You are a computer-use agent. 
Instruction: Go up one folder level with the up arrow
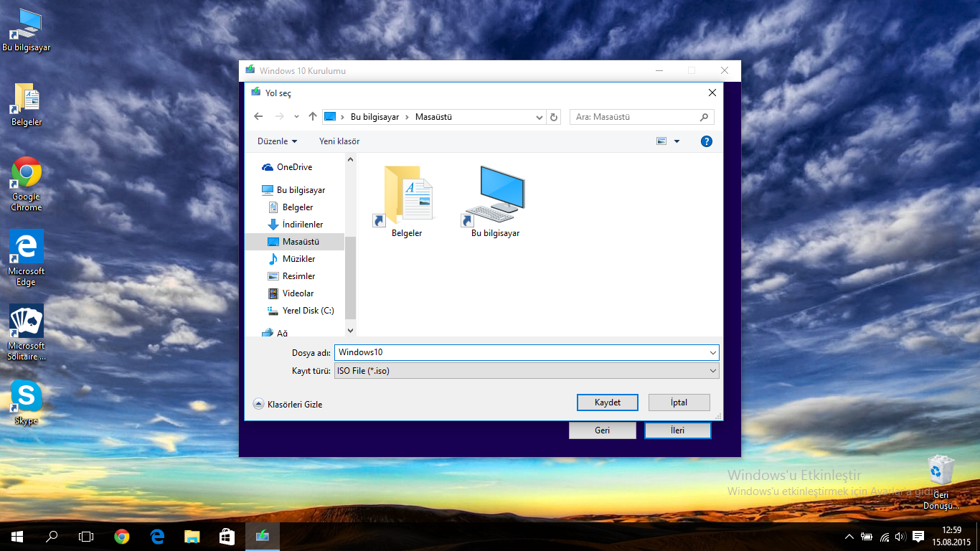pos(313,116)
